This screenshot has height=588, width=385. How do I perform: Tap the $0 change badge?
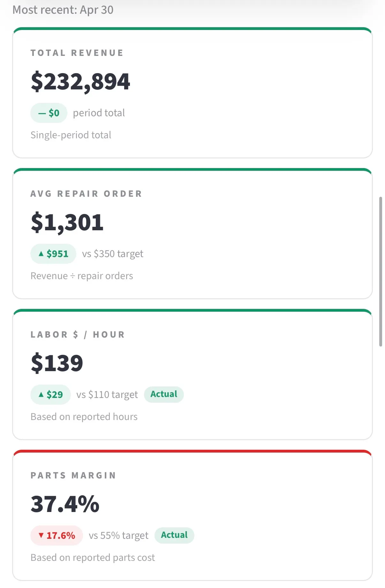pyautogui.click(x=49, y=113)
